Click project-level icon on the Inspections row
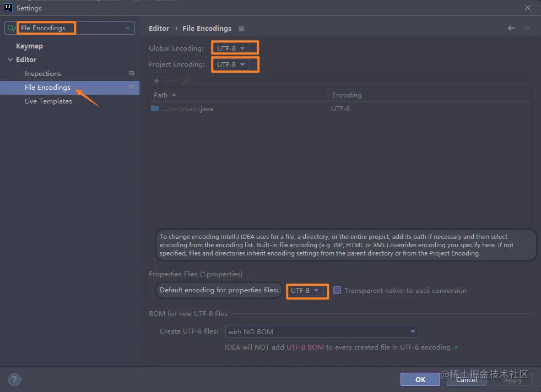Screen dimensions: 541x392 coord(132,73)
